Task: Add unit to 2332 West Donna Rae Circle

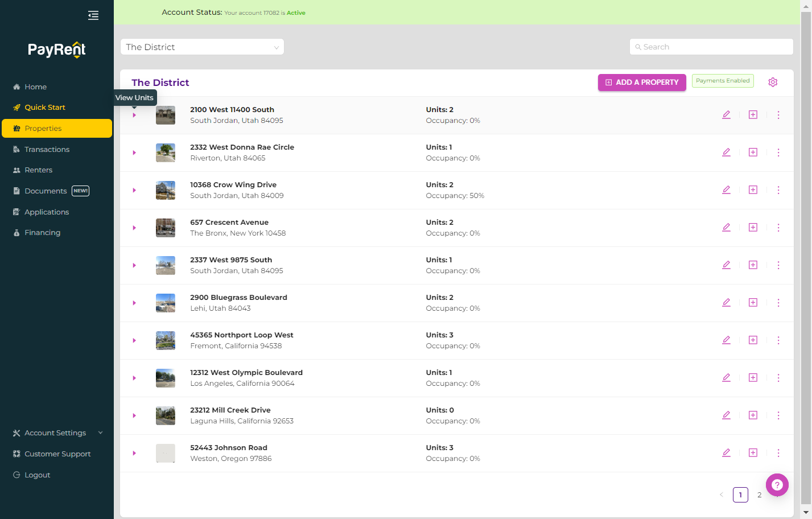Action: click(753, 153)
